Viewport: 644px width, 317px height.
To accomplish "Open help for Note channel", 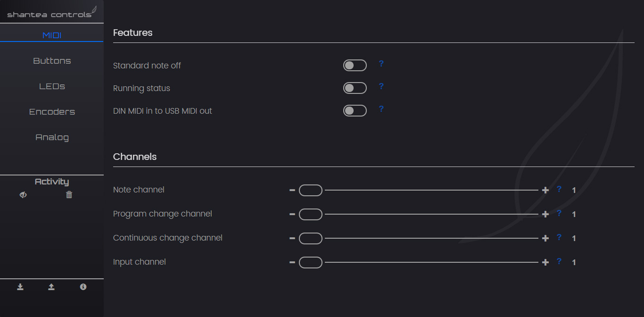I will tap(559, 189).
